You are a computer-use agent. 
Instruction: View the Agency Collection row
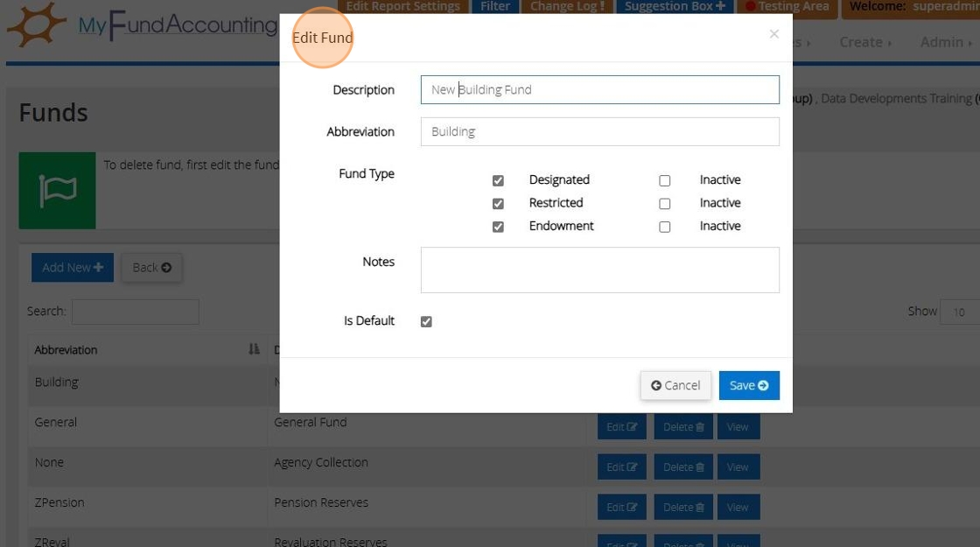pyautogui.click(x=738, y=467)
